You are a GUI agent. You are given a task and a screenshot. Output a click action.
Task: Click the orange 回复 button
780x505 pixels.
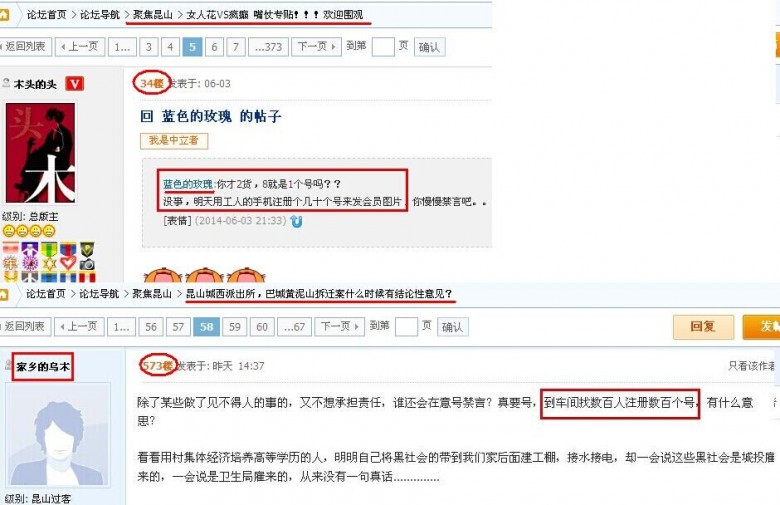click(703, 327)
